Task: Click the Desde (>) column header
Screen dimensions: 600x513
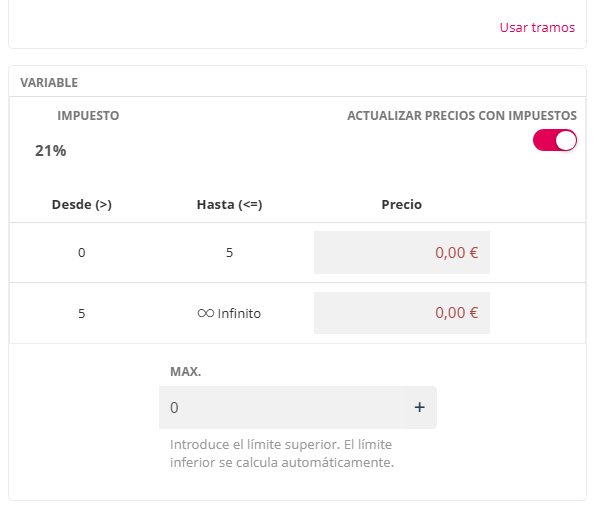Action: [81, 204]
